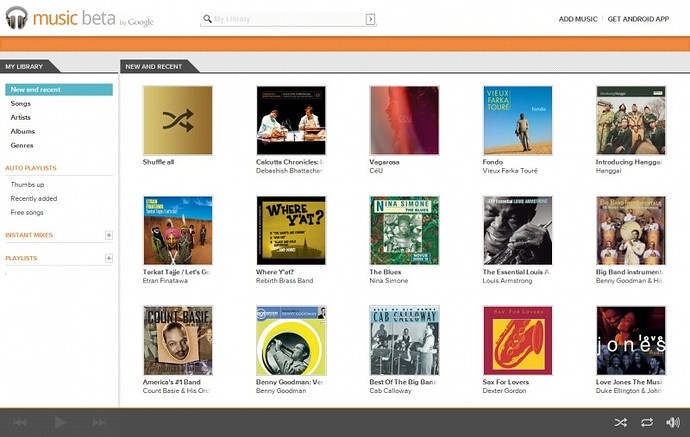The height and width of the screenshot is (437, 690).
Task: Open Love Jones album cover
Action: tap(631, 341)
